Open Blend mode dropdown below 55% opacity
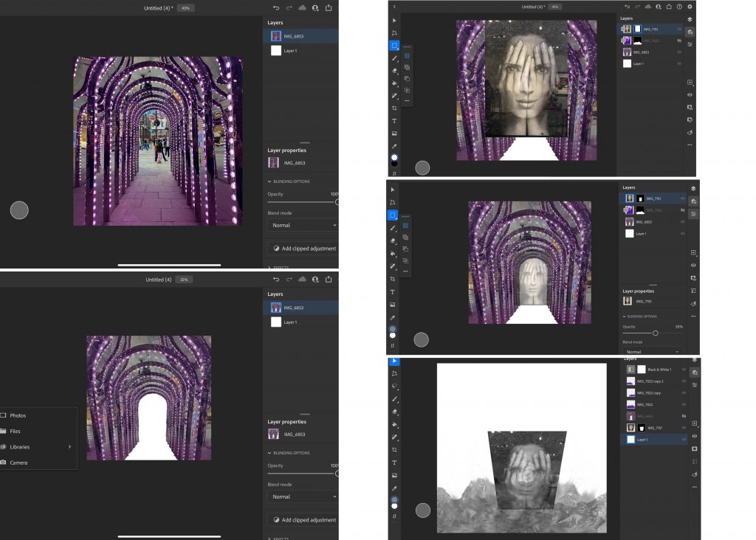This screenshot has width=756, height=540. [x=651, y=352]
